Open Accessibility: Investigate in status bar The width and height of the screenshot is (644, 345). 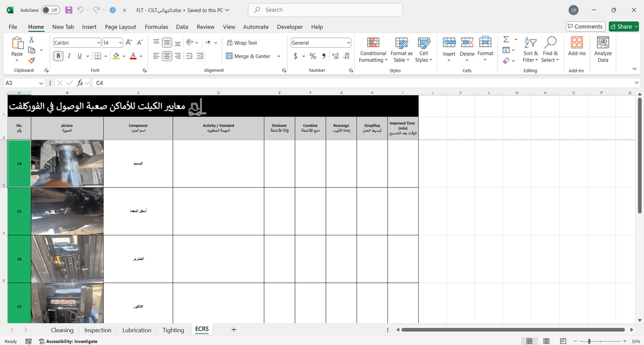point(68,341)
